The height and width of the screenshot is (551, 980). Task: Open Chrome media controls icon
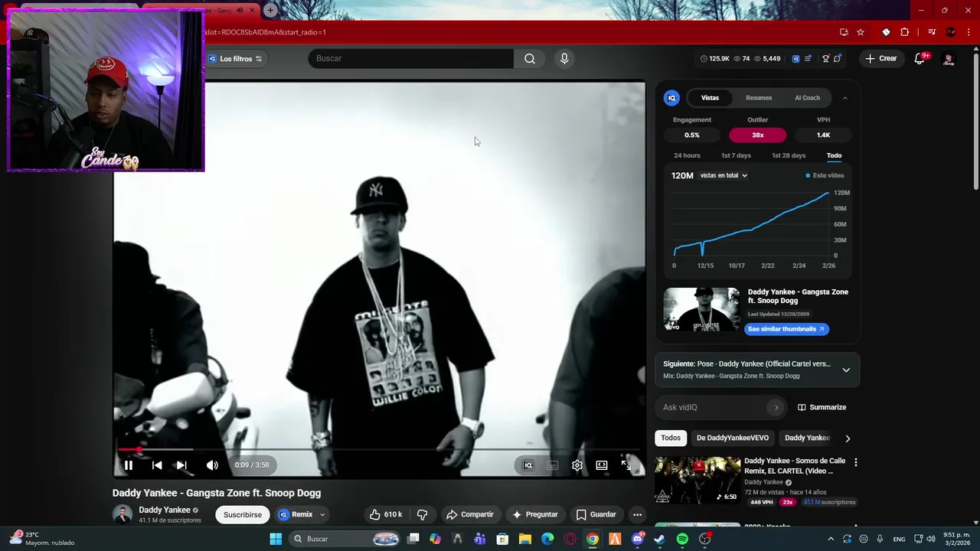[932, 32]
